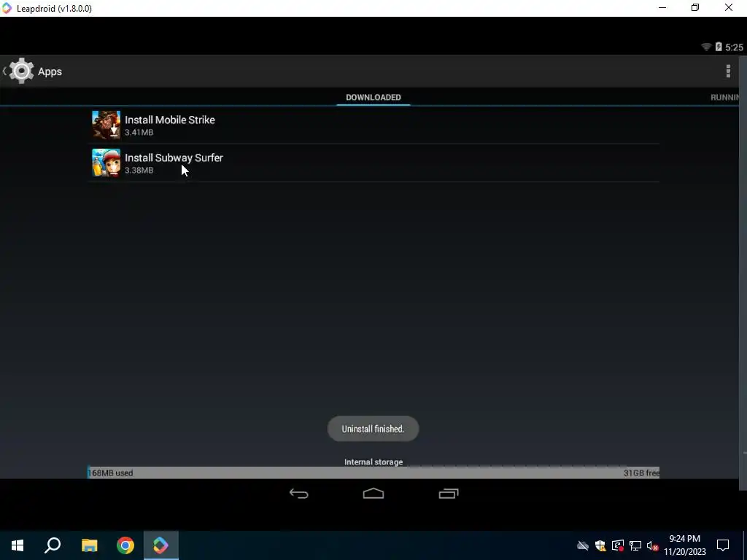This screenshot has width=747, height=560.
Task: Restore down the Leapdroid window
Action: coord(695,8)
